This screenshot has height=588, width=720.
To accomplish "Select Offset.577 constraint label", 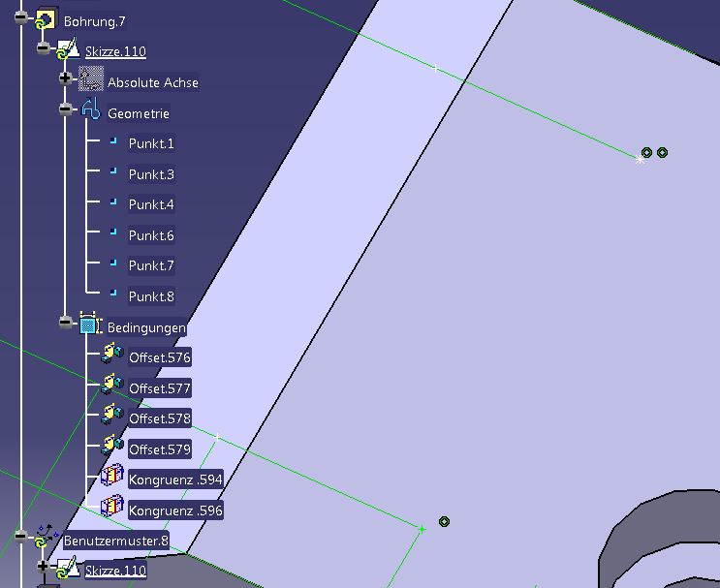I will point(159,388).
